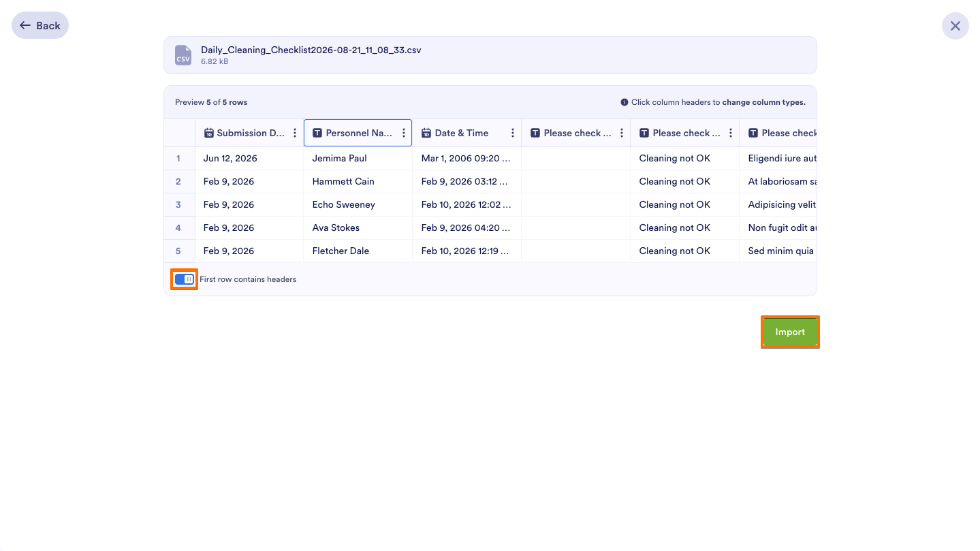This screenshot has width=980, height=551.
Task: Open Personnel Name column options menu
Action: [x=404, y=133]
